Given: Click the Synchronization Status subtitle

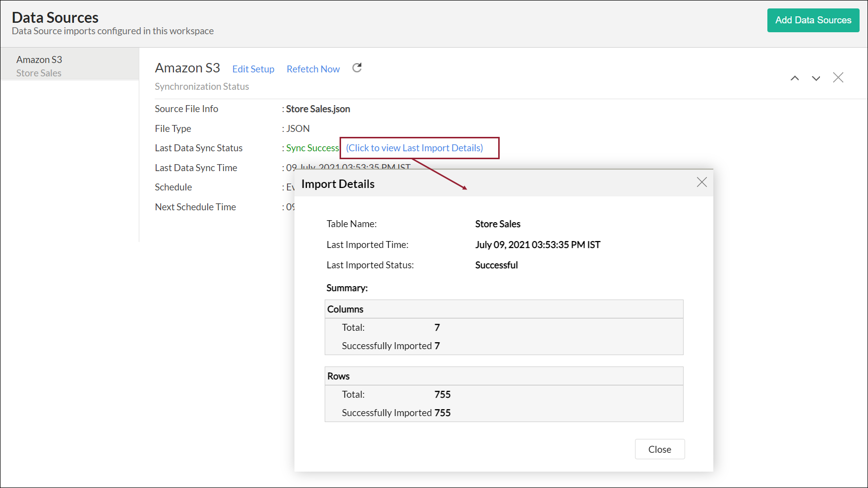Looking at the screenshot, I should point(202,86).
